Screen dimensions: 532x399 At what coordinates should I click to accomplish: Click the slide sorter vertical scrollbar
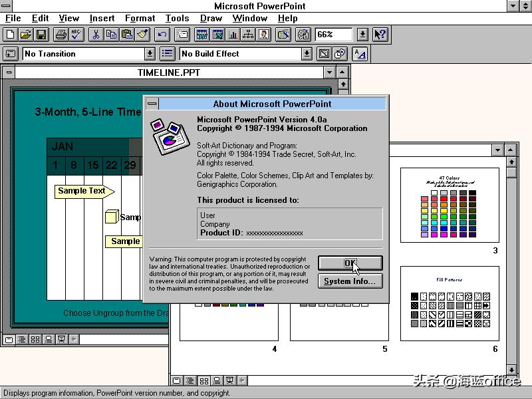click(511, 266)
